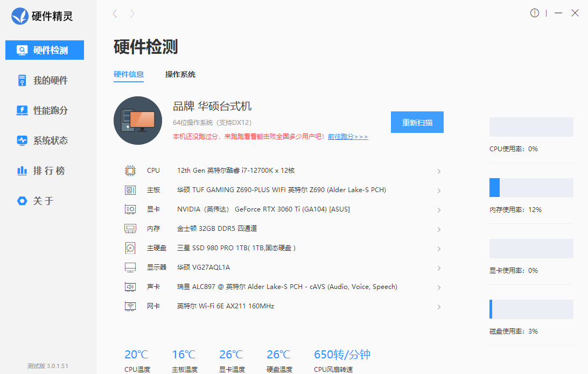Viewport: 588px width, 374px height.
Task: Click the 内存 memory icon
Action: tap(130, 229)
